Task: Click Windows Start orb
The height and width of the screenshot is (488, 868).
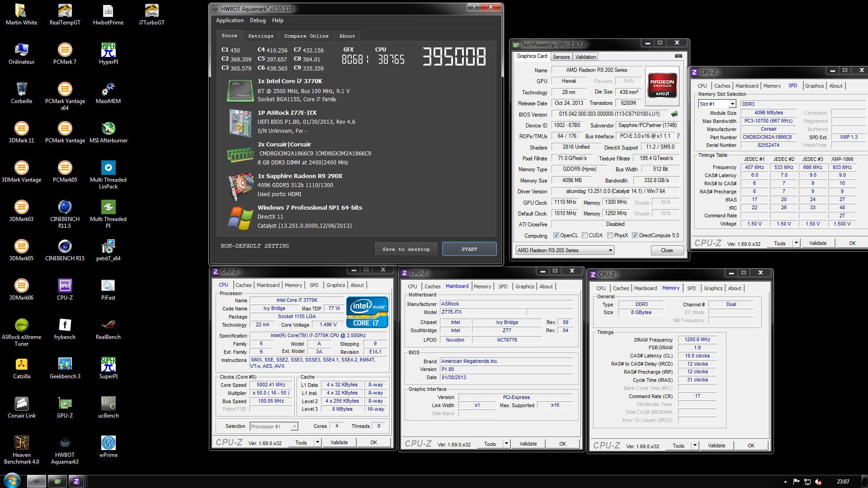Action: click(12, 481)
